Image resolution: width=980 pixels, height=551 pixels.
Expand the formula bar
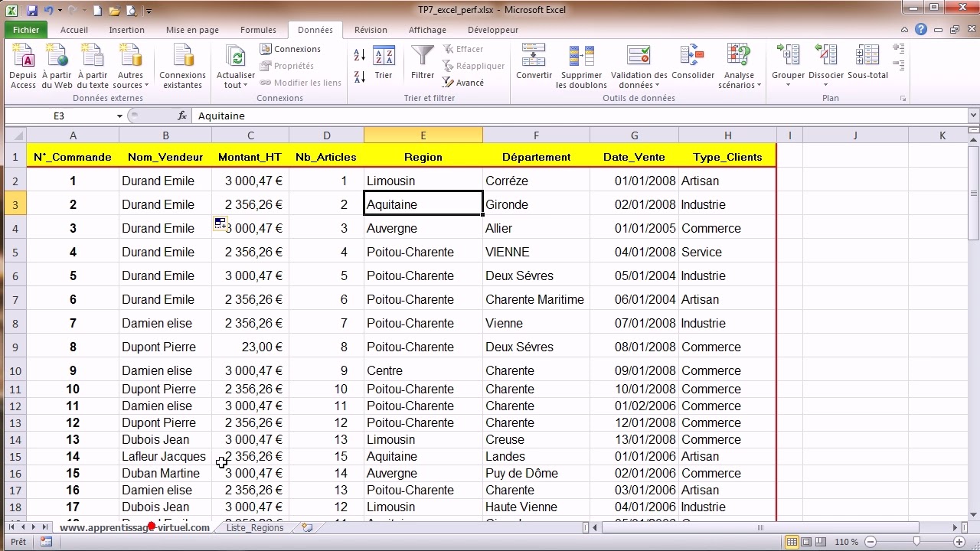973,116
